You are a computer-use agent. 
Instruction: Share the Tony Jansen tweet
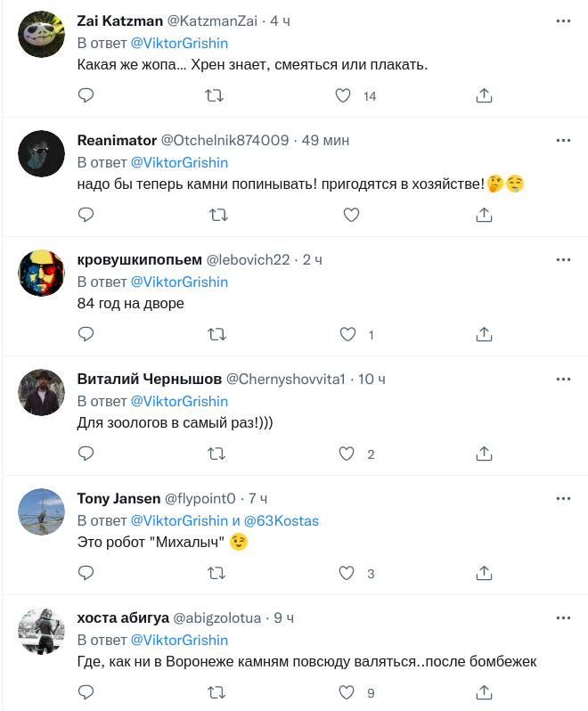pyautogui.click(x=484, y=573)
